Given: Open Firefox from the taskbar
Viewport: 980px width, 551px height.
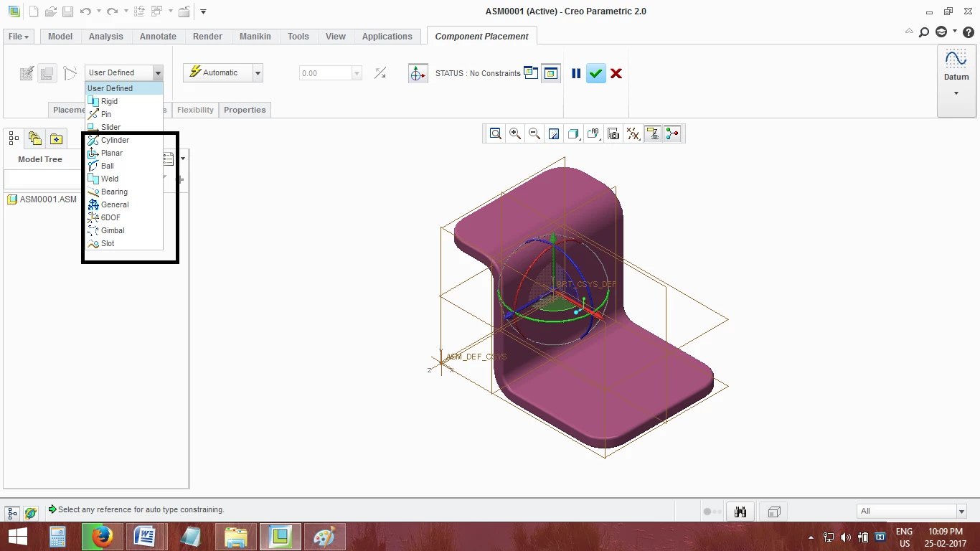Looking at the screenshot, I should tap(103, 537).
